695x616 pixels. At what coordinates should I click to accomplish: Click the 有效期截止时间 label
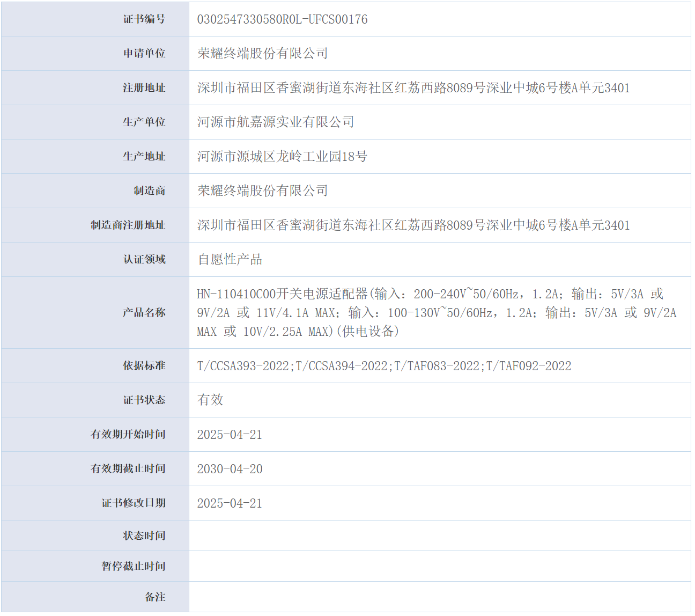(128, 469)
